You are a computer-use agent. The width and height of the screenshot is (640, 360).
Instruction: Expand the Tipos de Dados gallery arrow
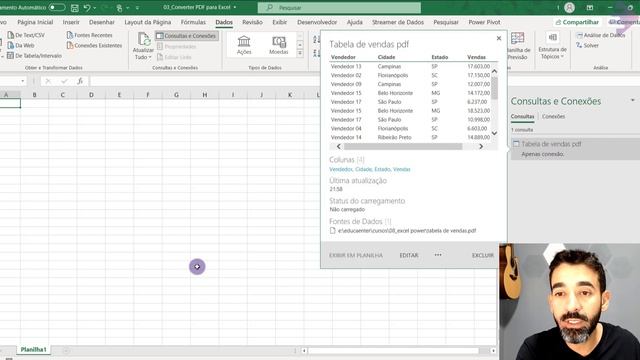tap(300, 53)
